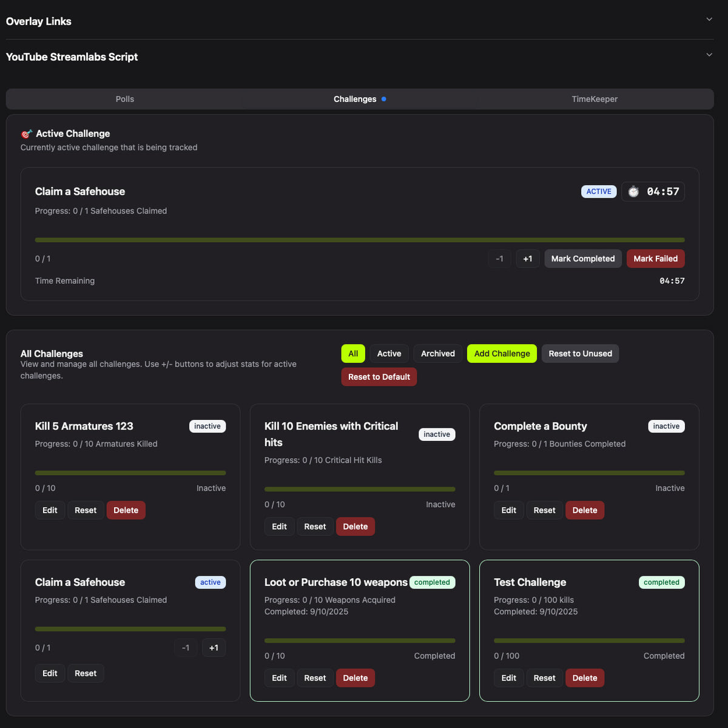
Task: Click the Add Challenge button
Action: click(502, 354)
